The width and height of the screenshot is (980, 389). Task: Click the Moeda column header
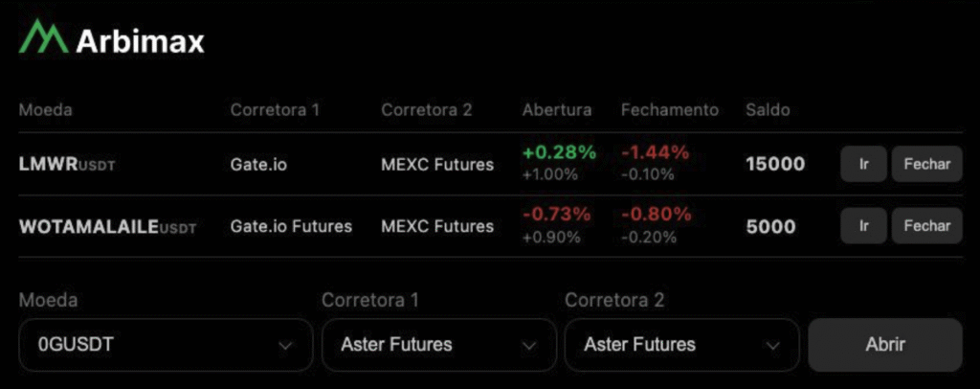[45, 110]
